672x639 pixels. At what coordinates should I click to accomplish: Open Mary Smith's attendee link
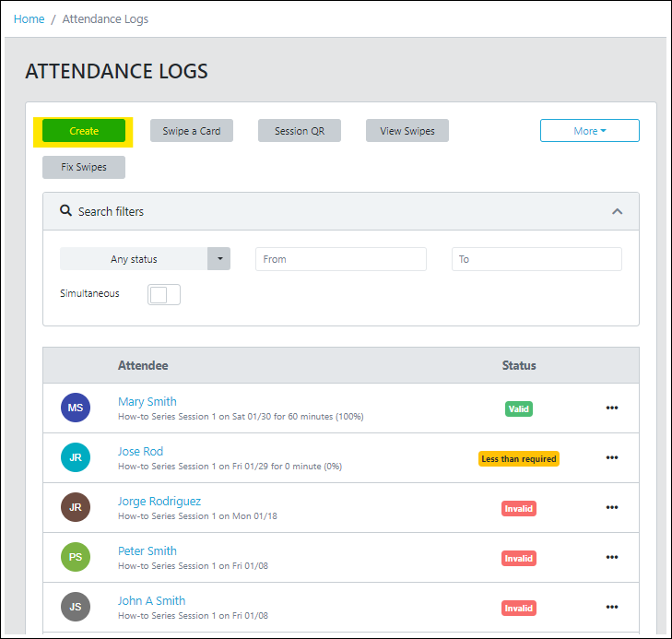click(147, 402)
